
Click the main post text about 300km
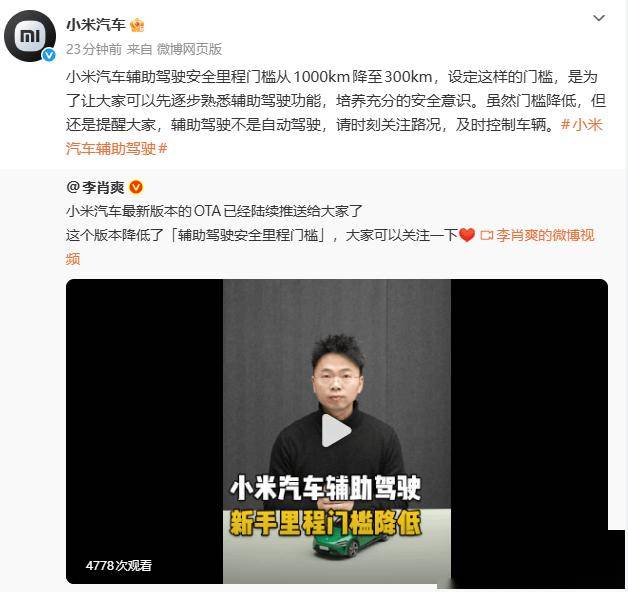[x=336, y=101]
